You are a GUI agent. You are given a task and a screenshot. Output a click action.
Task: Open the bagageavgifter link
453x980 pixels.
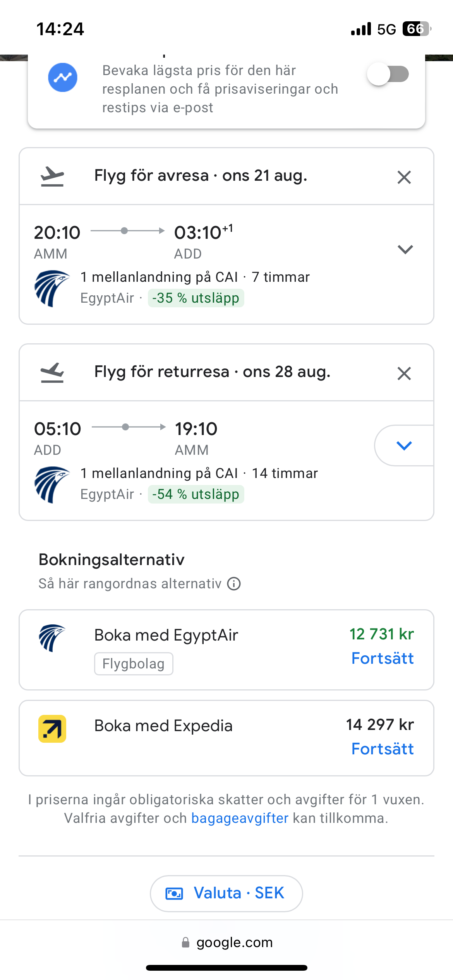(240, 818)
